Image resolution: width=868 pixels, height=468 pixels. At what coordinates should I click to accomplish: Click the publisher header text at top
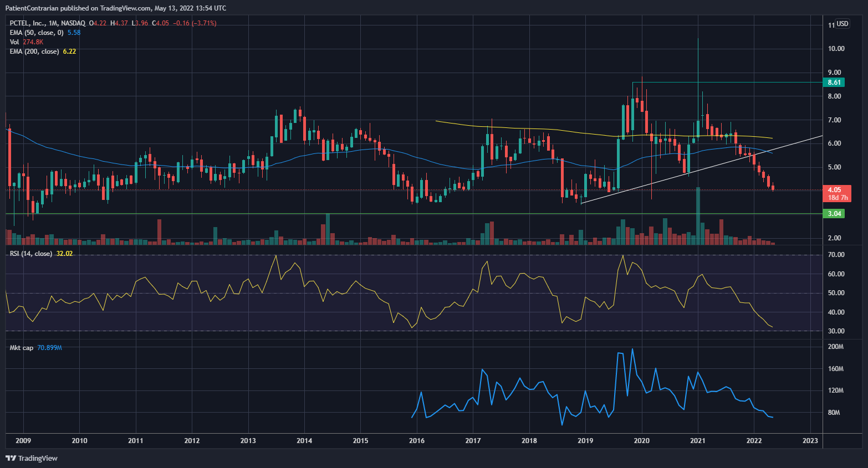tap(116, 8)
